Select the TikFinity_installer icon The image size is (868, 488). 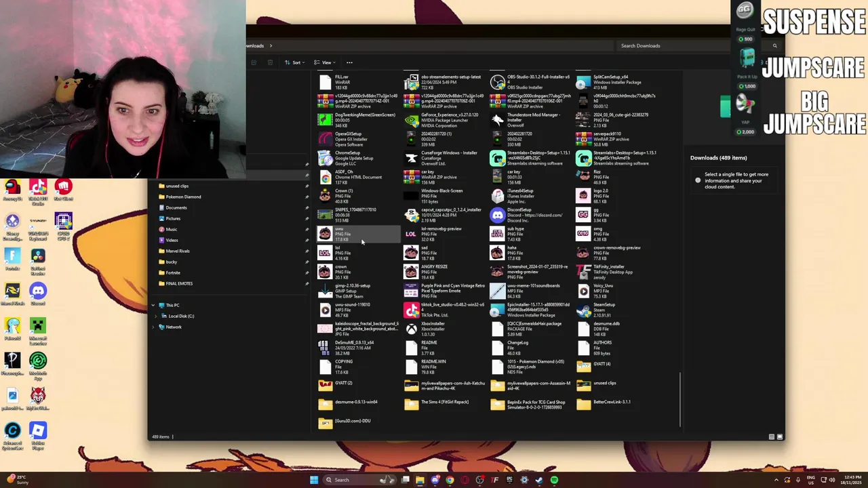(584, 272)
